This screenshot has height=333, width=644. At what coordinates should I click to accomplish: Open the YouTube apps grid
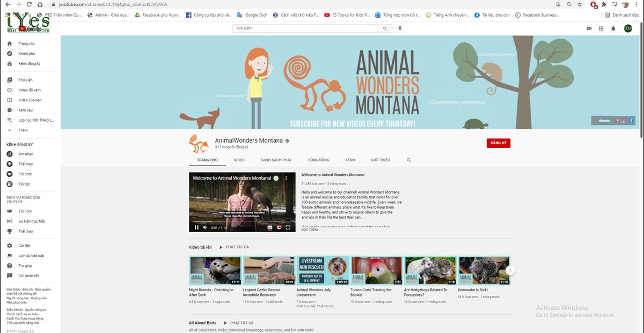coord(601,28)
